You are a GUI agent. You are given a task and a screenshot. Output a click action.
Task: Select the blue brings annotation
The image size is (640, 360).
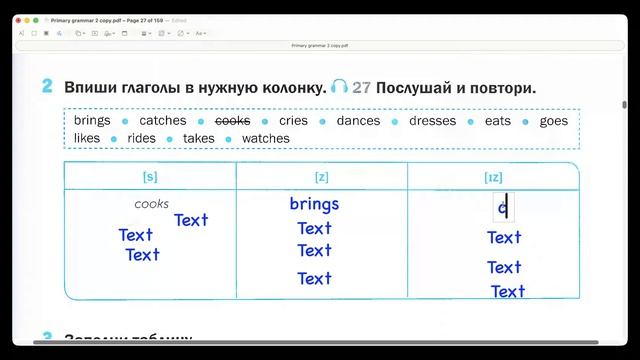coord(314,204)
